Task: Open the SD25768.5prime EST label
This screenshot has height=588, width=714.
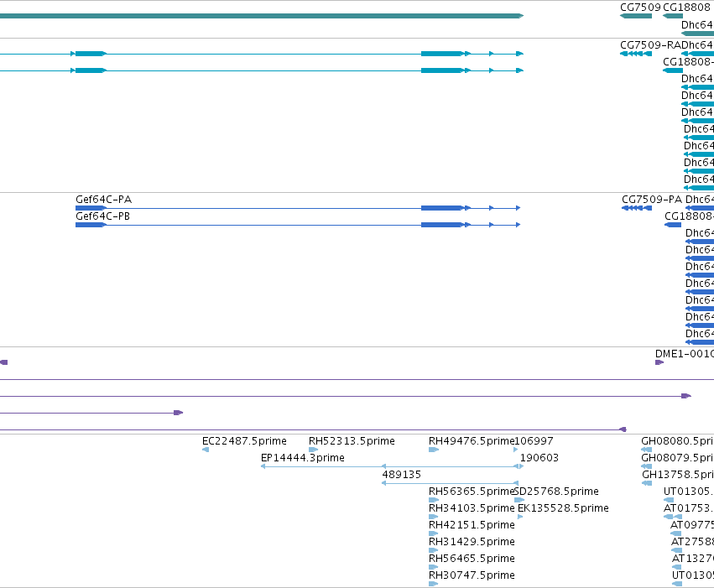Action: coord(556,492)
